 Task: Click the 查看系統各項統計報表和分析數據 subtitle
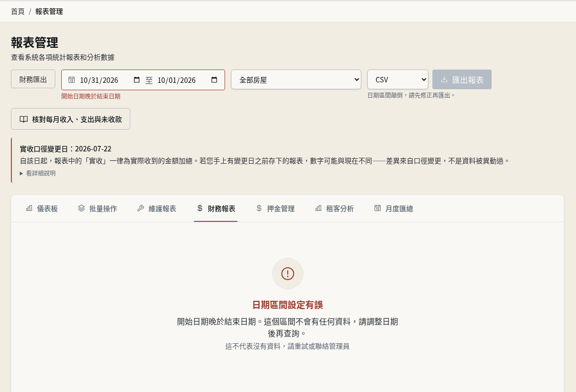[x=63, y=57]
